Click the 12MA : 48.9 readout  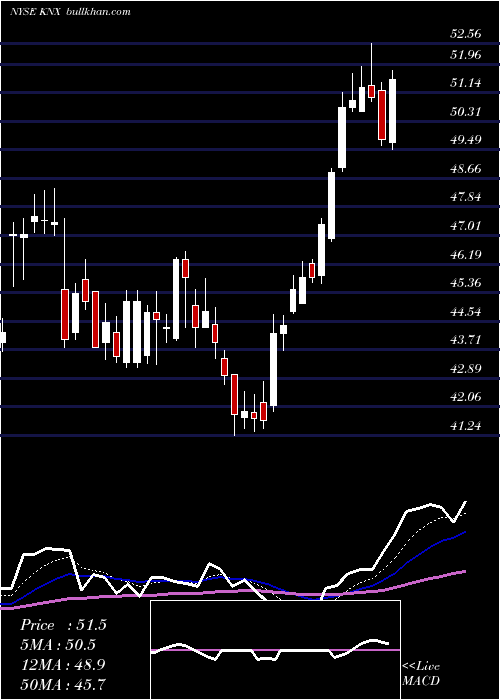(63, 665)
